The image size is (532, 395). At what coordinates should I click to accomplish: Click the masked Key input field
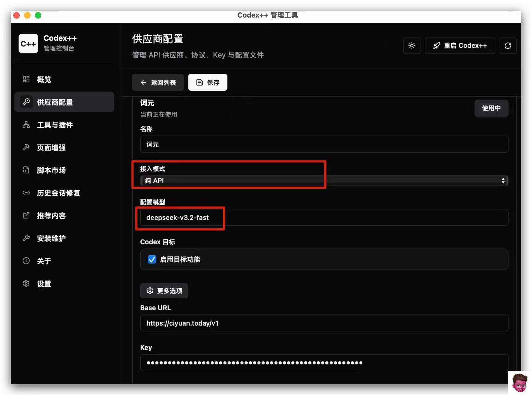coord(324,363)
